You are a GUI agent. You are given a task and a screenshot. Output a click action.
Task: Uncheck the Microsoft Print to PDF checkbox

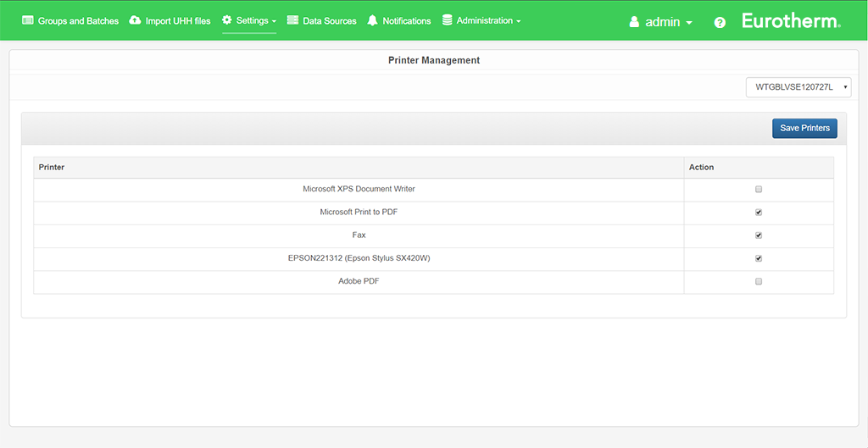click(759, 213)
